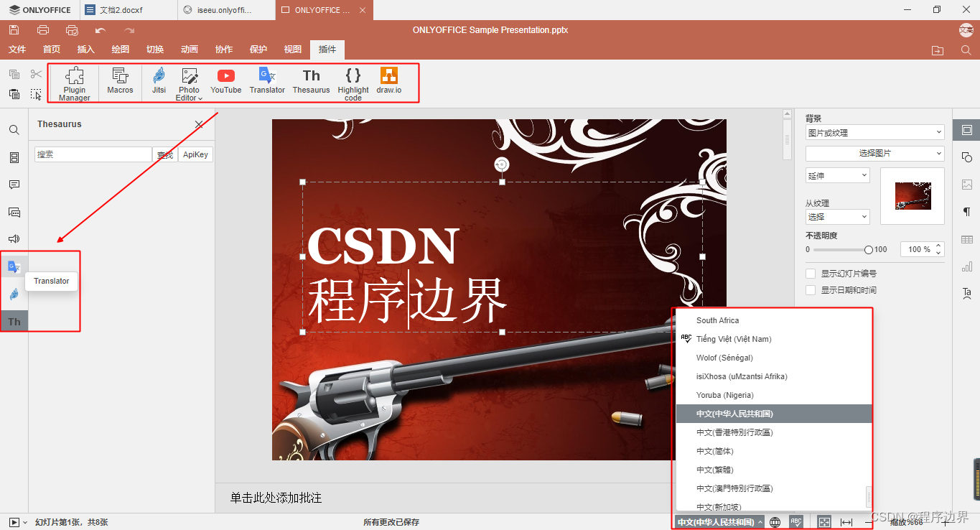Switch to the 切换 tab

tap(155, 50)
